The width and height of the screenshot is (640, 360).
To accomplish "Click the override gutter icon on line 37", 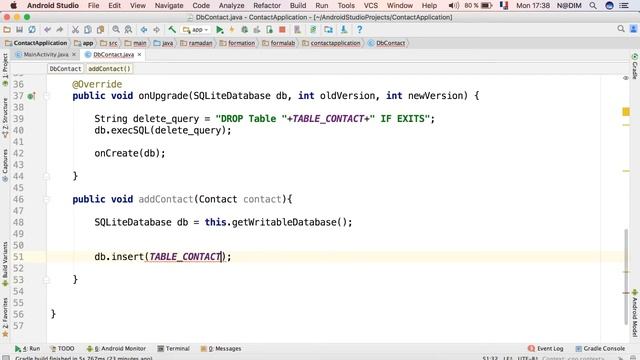I will coord(31,96).
